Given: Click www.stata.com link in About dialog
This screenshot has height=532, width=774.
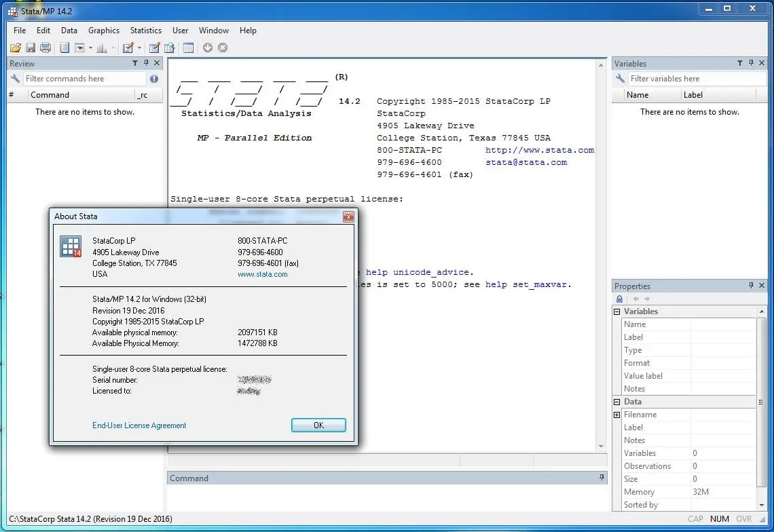Looking at the screenshot, I should pos(263,274).
